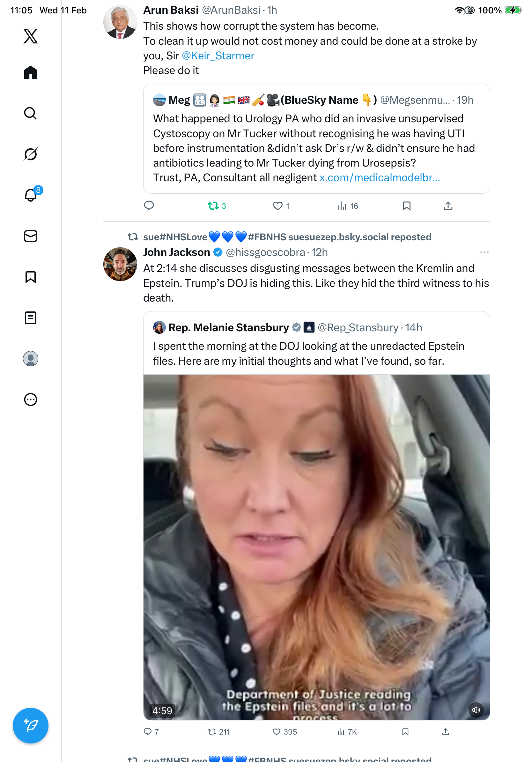The height and width of the screenshot is (762, 532).
Task: Tap the X logo in sidebar
Action: pos(31,36)
